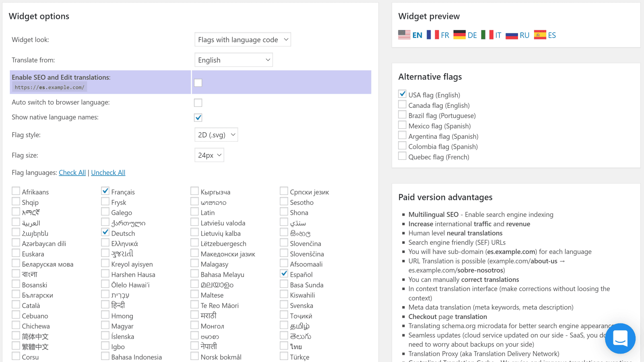644x362 pixels.
Task: Select the DE flag in the widget preview
Action: point(466,35)
